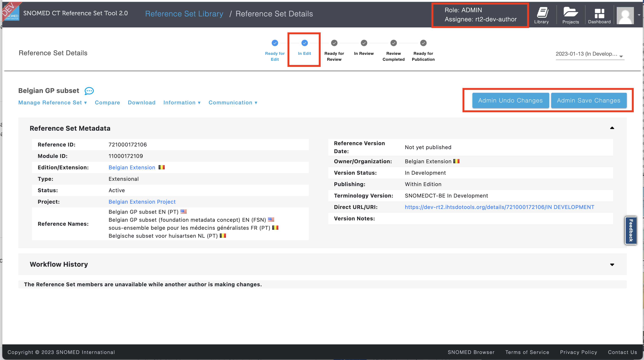Image resolution: width=644 pixels, height=360 pixels.
Task: Click the US flag after the EN (FSN) name
Action: [x=271, y=220]
